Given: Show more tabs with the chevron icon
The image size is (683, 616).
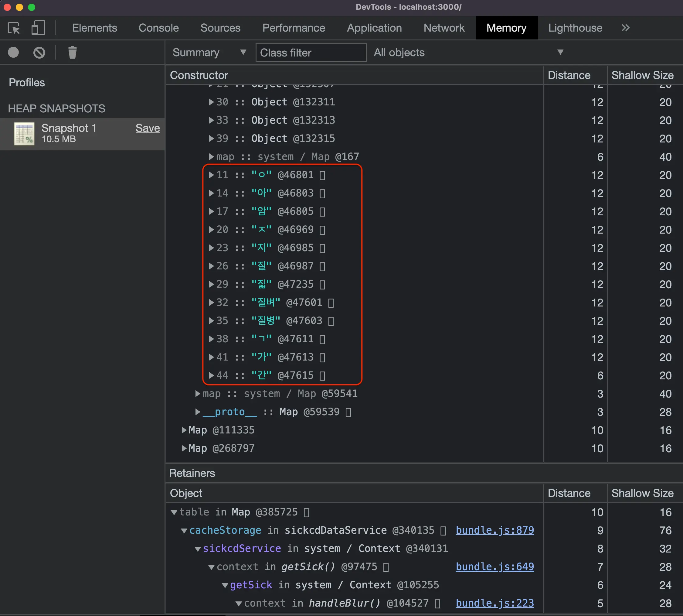Looking at the screenshot, I should click(625, 28).
